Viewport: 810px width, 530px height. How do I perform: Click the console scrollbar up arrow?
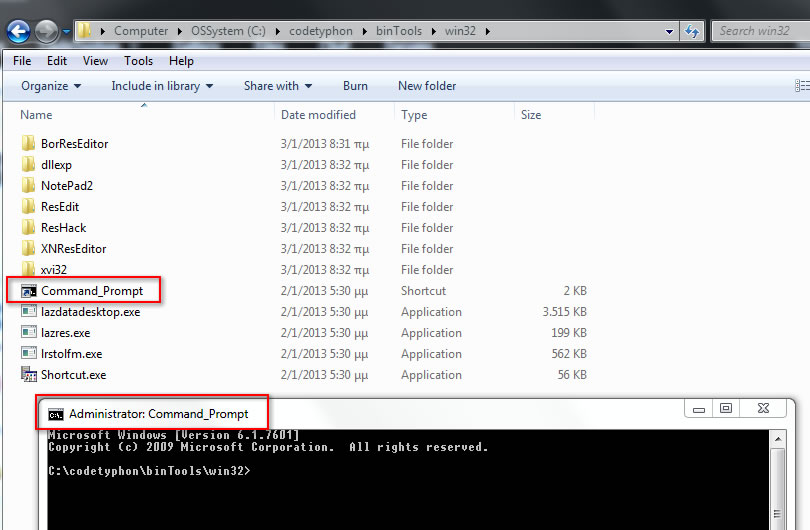[777, 439]
